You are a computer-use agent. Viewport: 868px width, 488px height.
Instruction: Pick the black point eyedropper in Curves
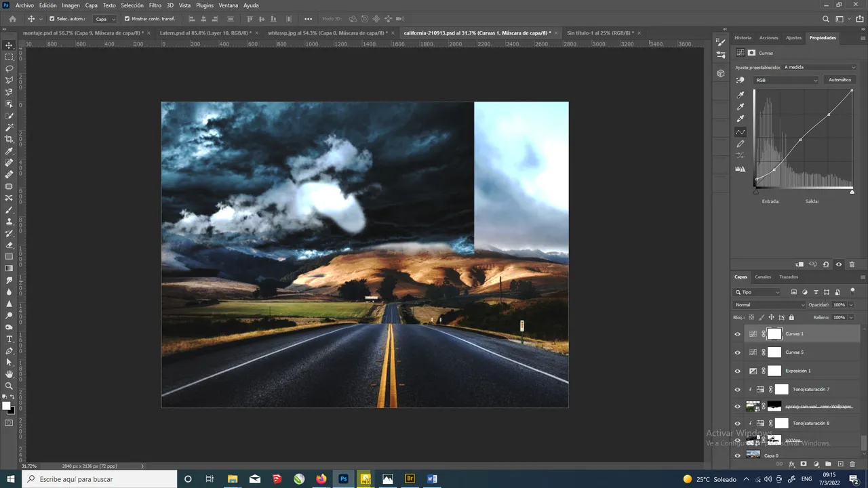pyautogui.click(x=741, y=96)
